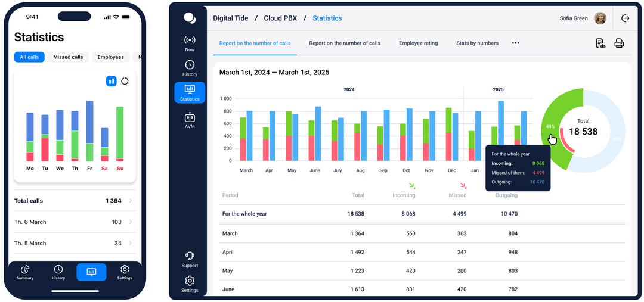644x302 pixels.
Task: Click the logout icon
Action: coord(625,18)
